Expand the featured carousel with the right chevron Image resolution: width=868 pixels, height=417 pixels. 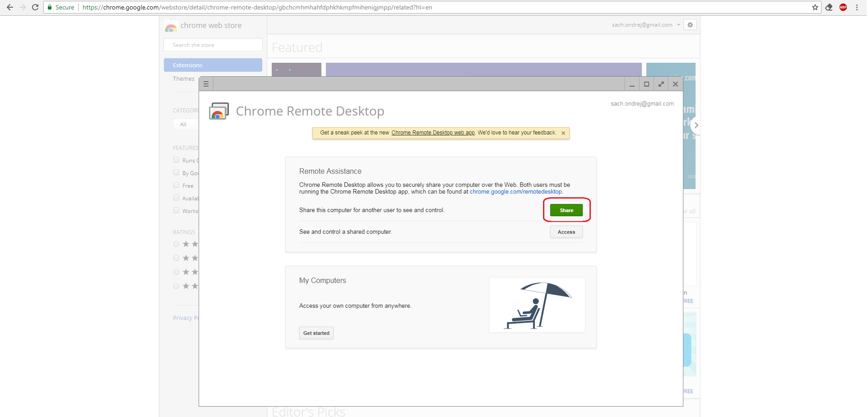click(x=696, y=125)
